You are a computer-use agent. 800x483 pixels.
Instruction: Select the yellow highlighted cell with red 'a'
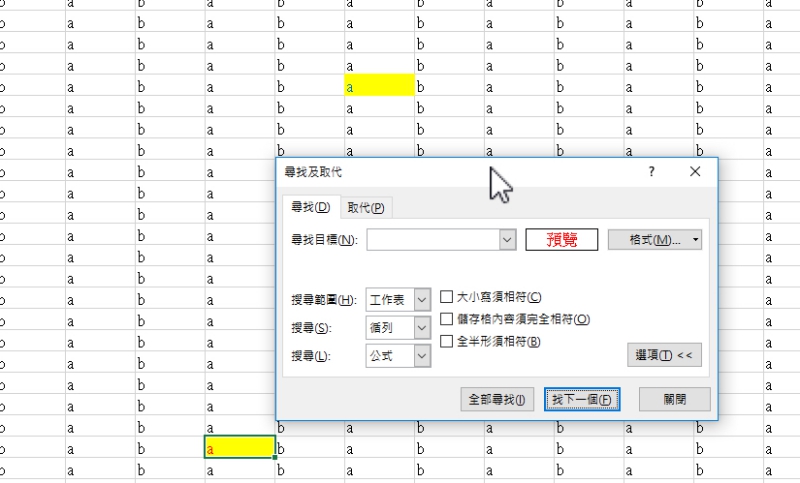240,447
